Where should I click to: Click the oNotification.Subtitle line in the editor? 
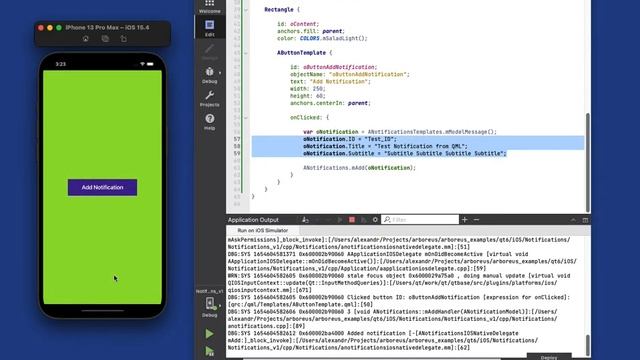[404, 153]
